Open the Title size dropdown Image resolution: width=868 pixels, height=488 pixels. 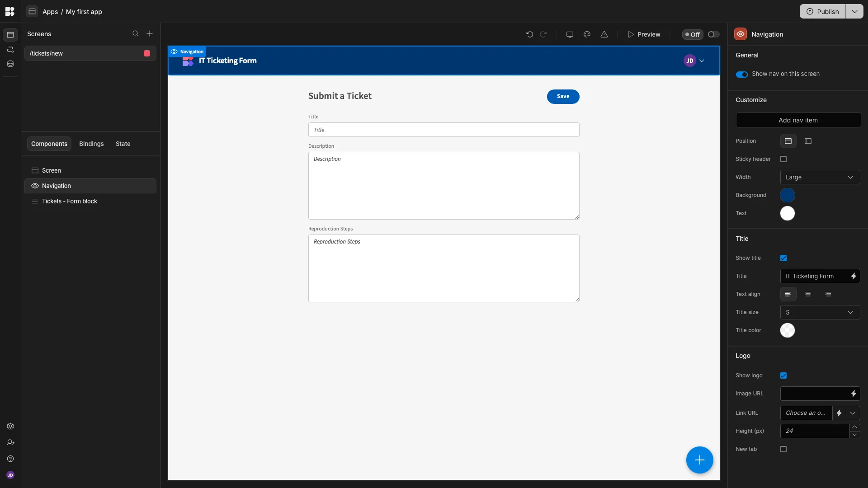(820, 312)
